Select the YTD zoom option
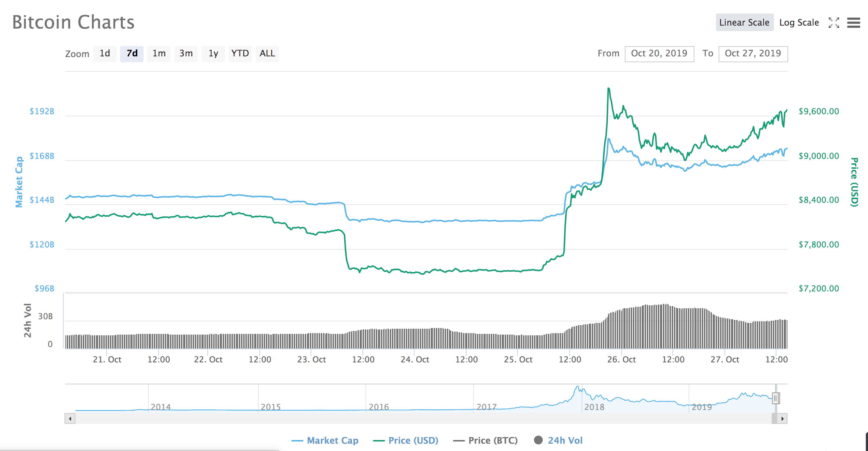This screenshot has height=451, width=868. click(240, 53)
